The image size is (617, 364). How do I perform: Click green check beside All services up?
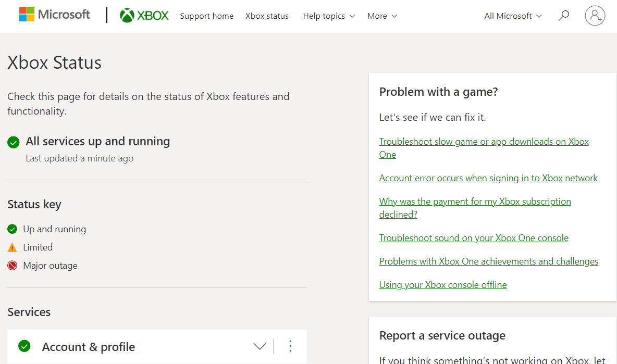tap(14, 142)
